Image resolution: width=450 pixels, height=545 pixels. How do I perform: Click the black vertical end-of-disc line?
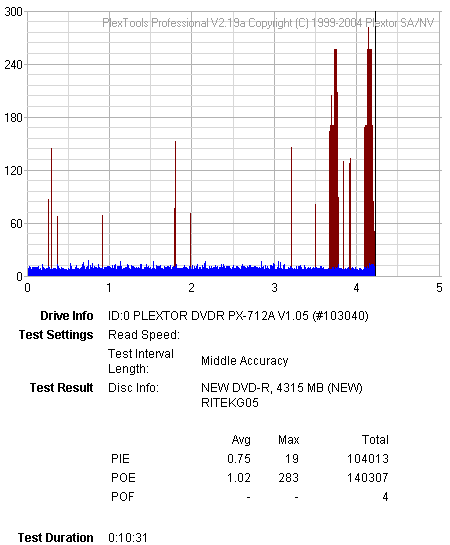click(376, 143)
